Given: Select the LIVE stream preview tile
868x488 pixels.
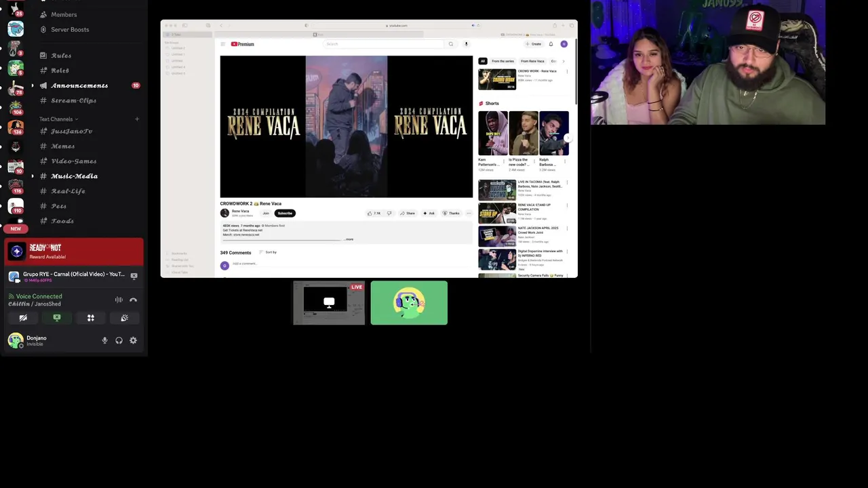Looking at the screenshot, I should pyautogui.click(x=329, y=303).
